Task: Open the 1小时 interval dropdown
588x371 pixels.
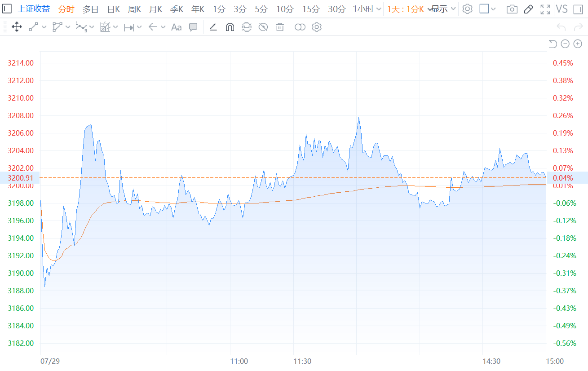Action: click(367, 9)
